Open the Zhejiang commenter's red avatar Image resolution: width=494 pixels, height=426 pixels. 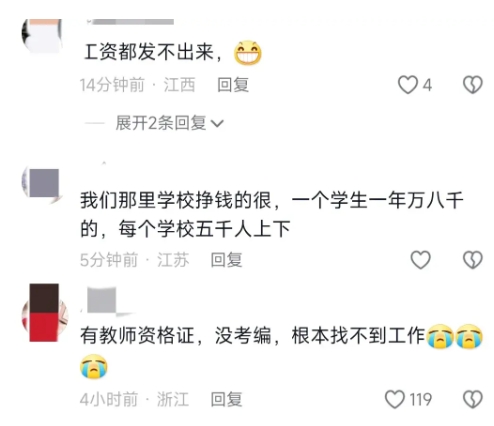[45, 313]
